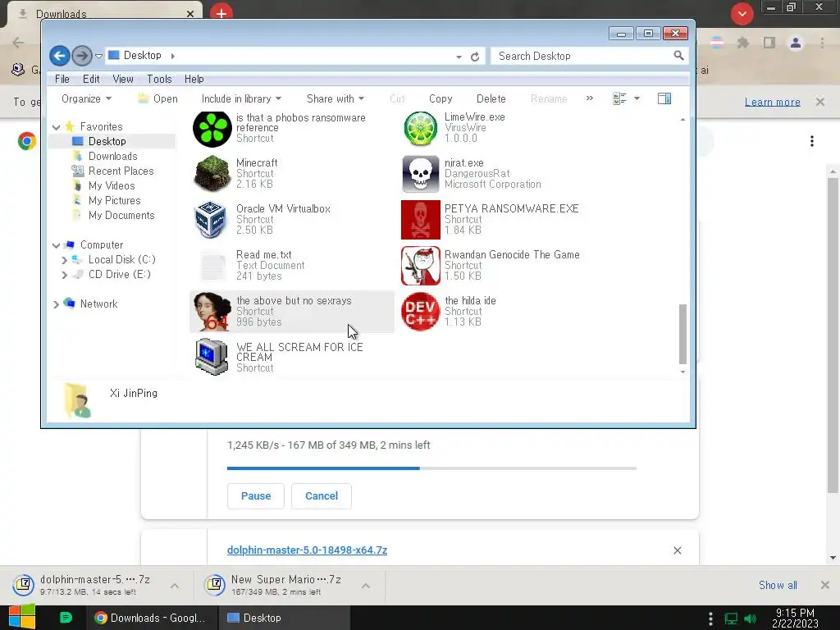
Task: Select the Oracle VM Virtualbox cube icon
Action: [211, 220]
